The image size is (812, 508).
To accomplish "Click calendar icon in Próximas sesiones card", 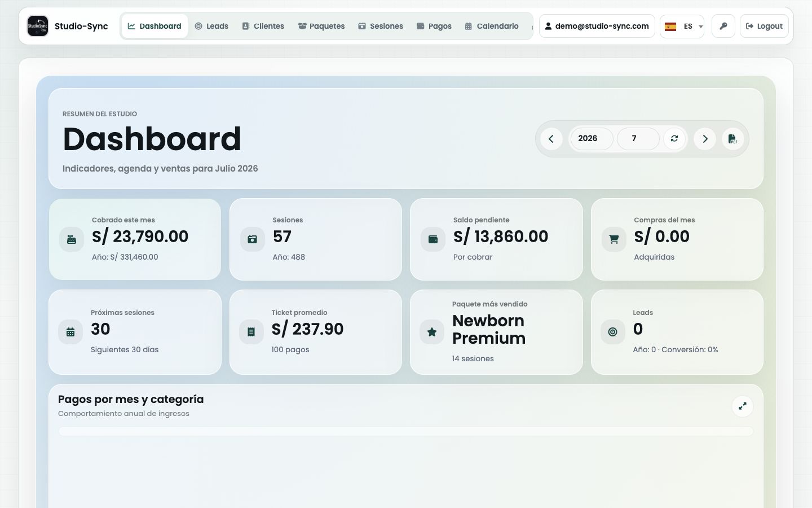I will pos(70,332).
